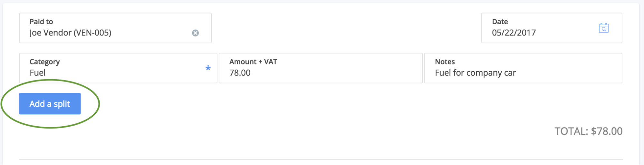644x165 pixels.
Task: Click the TOTAL: $78.00 text
Action: [589, 131]
